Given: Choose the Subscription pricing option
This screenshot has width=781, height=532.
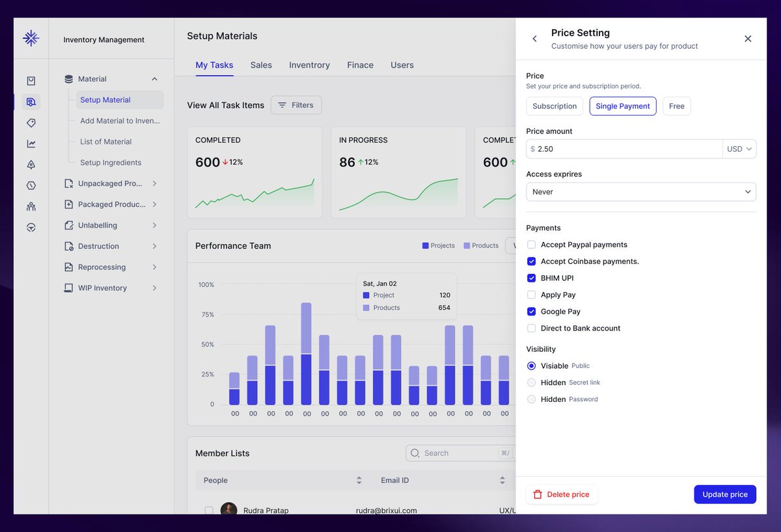Looking at the screenshot, I should coord(555,106).
